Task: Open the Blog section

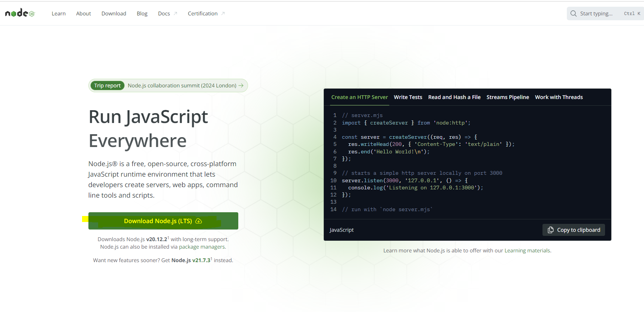Action: point(142,13)
